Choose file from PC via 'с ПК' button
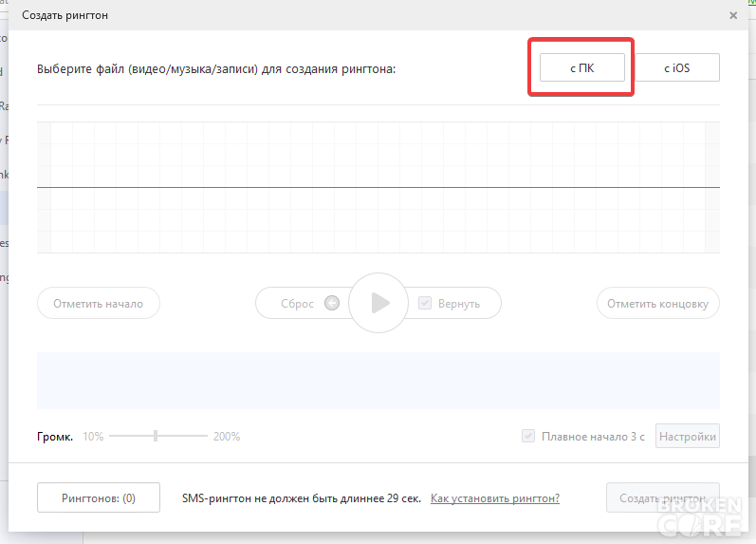 (x=582, y=67)
